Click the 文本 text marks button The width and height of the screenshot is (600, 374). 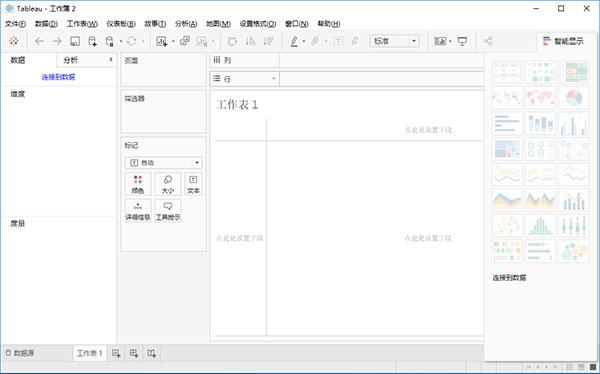pyautogui.click(x=193, y=184)
